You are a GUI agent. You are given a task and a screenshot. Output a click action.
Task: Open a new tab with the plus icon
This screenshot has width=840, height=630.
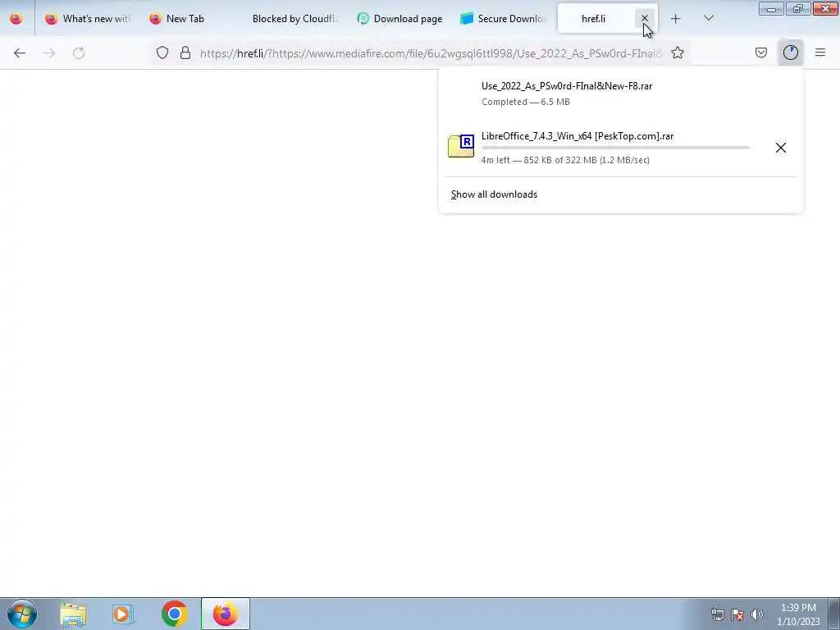676,19
